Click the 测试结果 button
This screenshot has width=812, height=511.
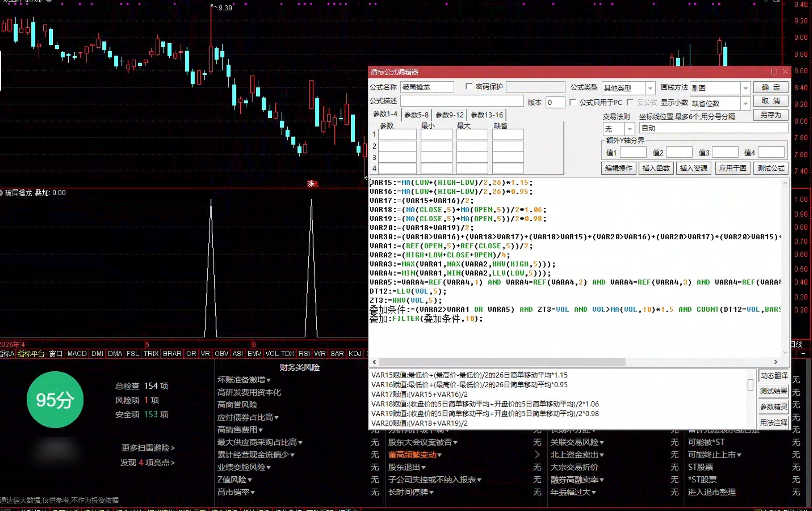point(773,391)
